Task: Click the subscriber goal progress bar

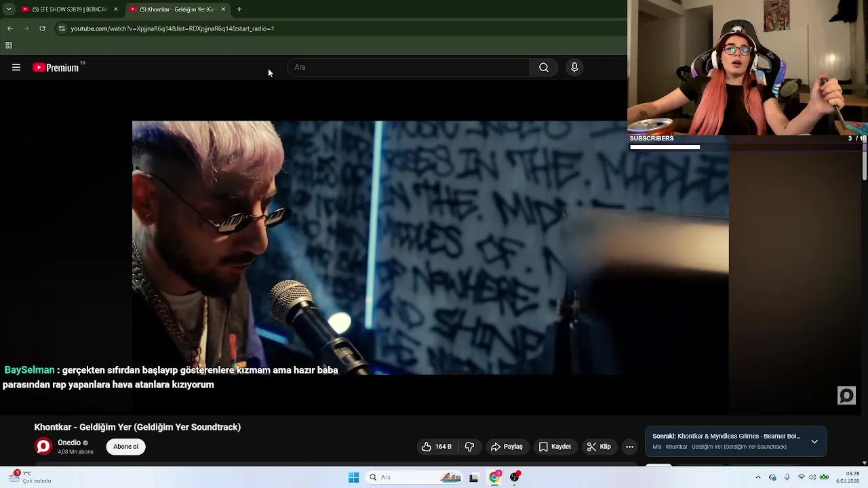Action: [747, 146]
